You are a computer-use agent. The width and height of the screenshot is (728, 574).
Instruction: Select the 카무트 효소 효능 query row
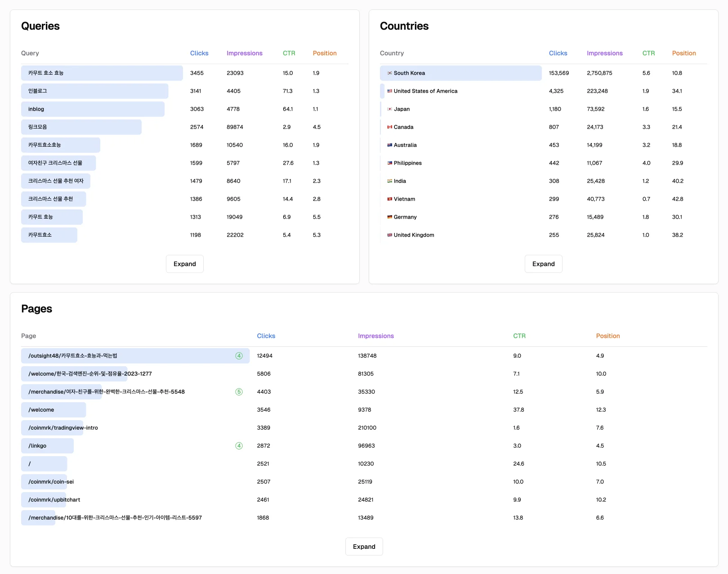pyautogui.click(x=102, y=73)
